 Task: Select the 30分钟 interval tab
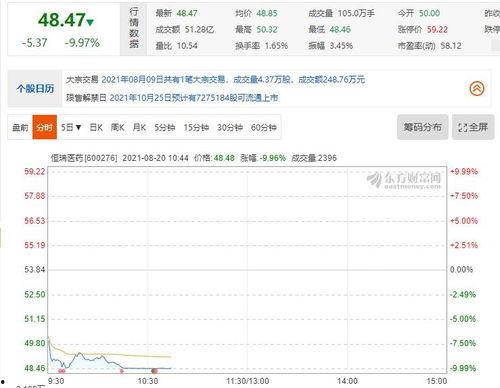[x=230, y=127]
